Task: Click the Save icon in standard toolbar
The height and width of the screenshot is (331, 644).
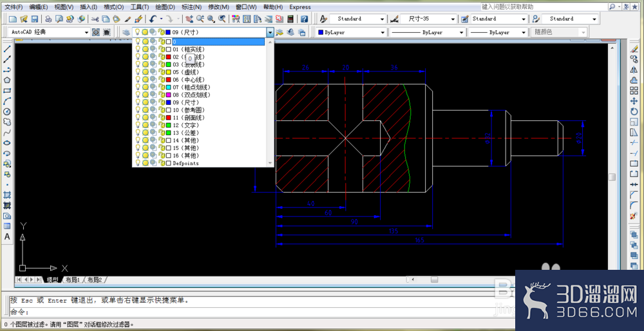Action: [35, 19]
